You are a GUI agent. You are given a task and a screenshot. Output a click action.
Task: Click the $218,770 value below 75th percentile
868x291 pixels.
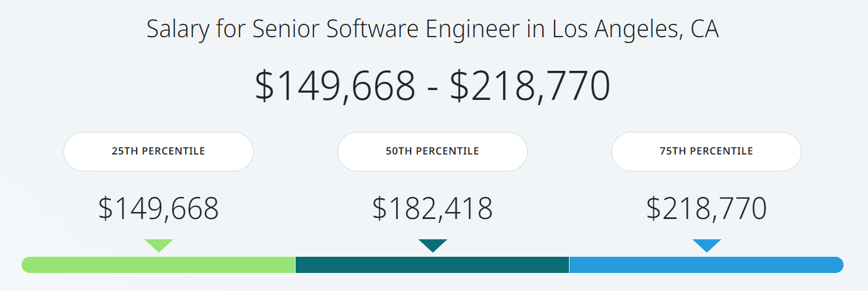pos(706,209)
